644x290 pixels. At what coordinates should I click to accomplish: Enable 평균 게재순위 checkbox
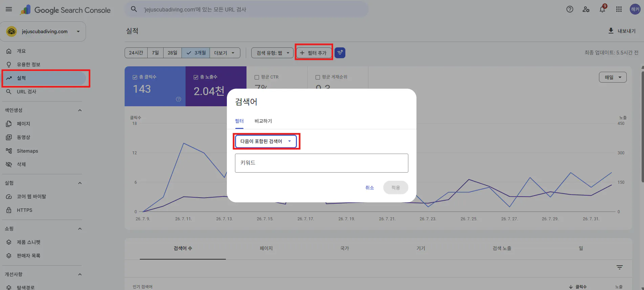pyautogui.click(x=318, y=77)
